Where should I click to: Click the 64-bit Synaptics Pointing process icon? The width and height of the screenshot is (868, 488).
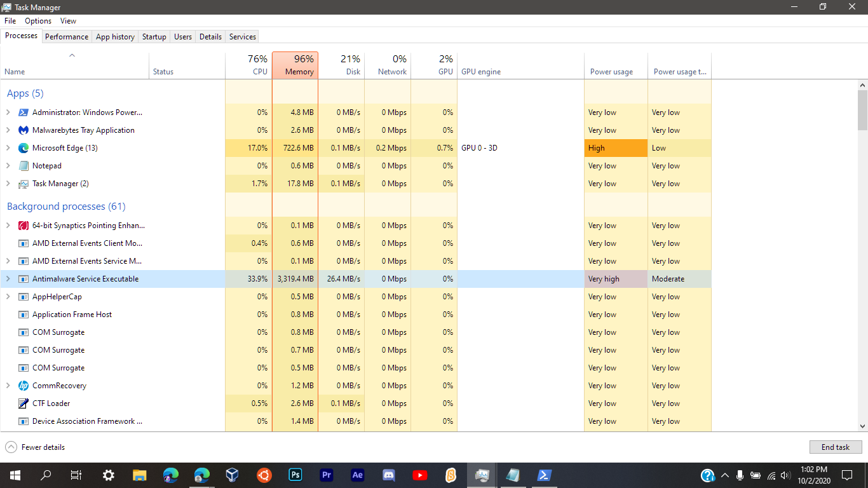tap(24, 226)
